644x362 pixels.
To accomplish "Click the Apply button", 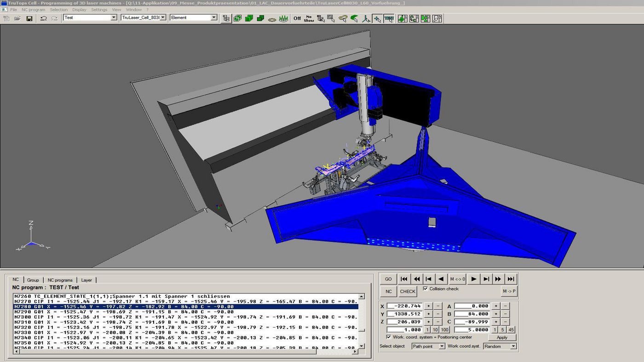I will click(x=502, y=337).
